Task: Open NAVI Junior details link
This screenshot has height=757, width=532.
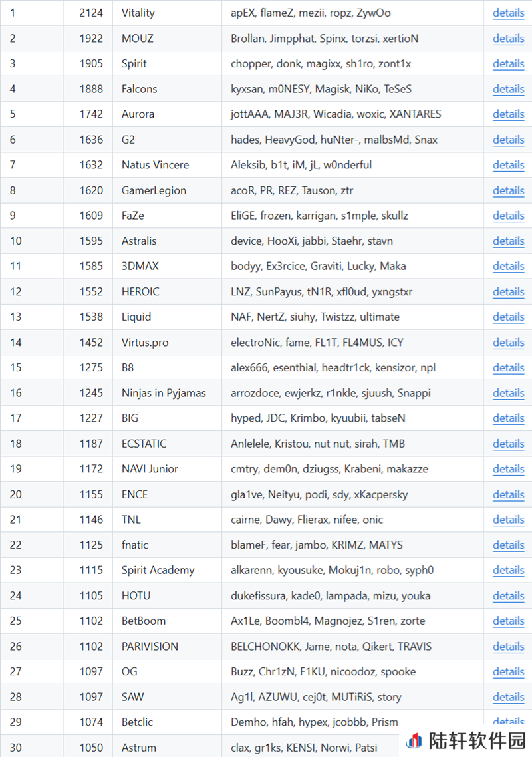Action: (x=508, y=469)
